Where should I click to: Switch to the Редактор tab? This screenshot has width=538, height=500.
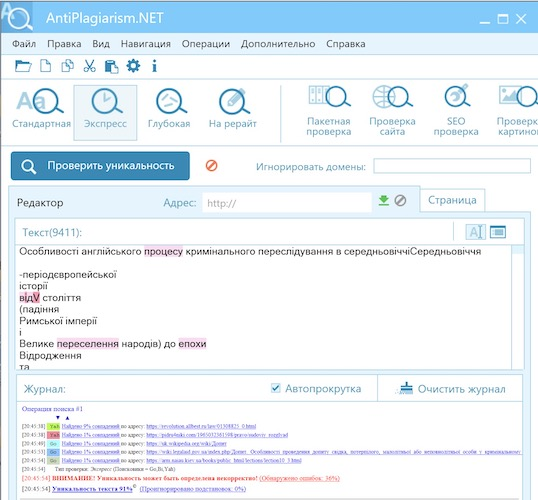pyautogui.click(x=40, y=203)
